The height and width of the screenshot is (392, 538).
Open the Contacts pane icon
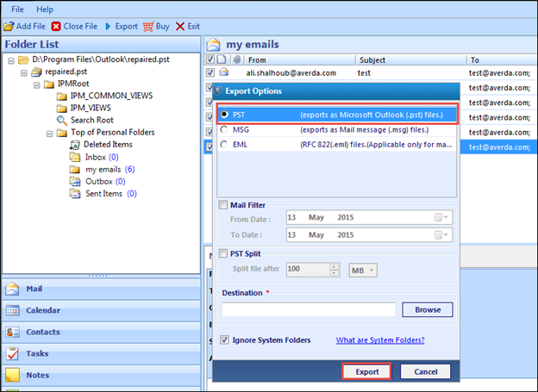tap(13, 332)
